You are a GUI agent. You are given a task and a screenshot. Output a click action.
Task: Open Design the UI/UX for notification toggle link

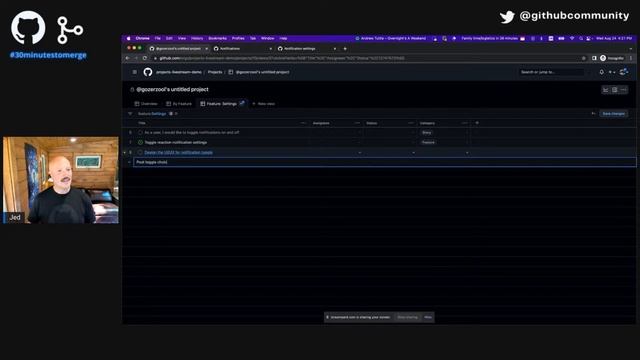click(x=178, y=153)
